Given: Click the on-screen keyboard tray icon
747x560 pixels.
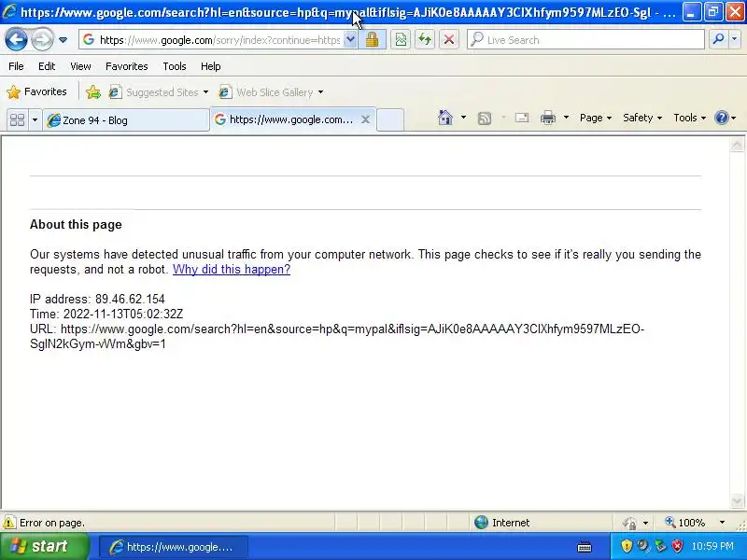Looking at the screenshot, I should [x=585, y=547].
